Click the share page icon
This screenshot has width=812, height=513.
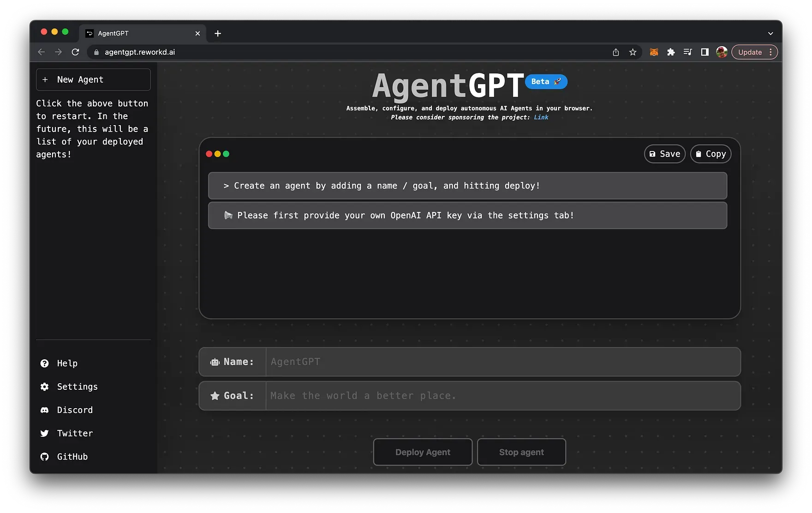(x=615, y=52)
